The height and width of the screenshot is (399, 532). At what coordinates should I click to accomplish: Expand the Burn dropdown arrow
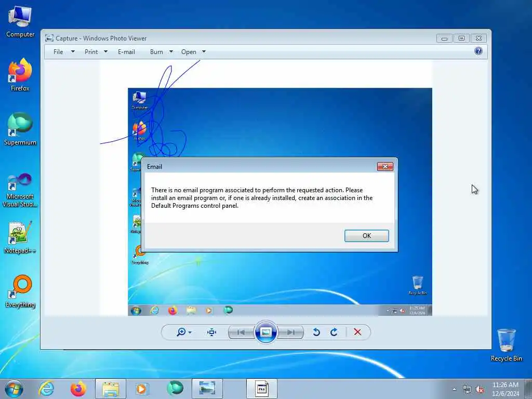(171, 51)
